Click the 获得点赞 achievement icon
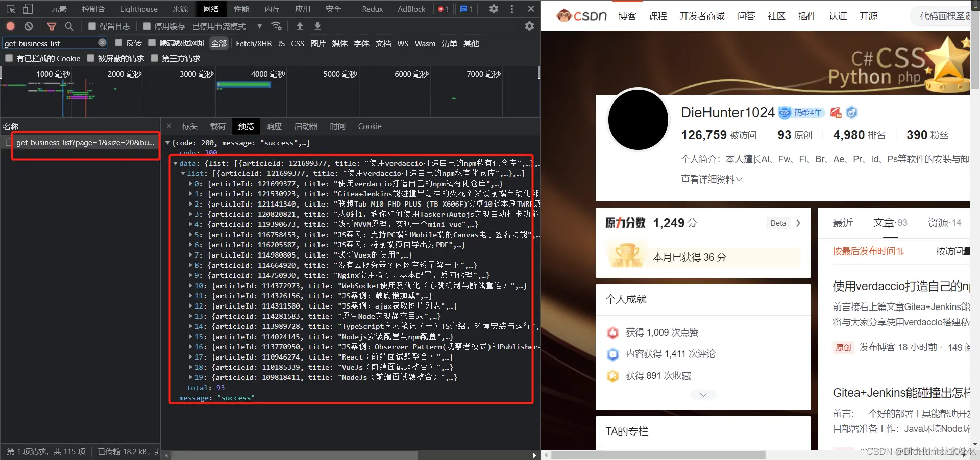Image resolution: width=980 pixels, height=460 pixels. 612,333
